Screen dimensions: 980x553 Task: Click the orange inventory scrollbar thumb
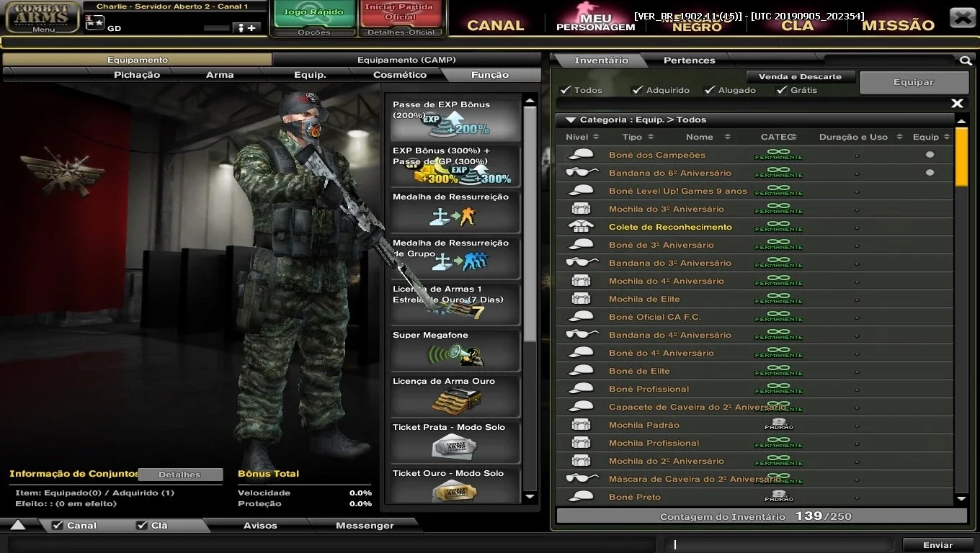pyautogui.click(x=961, y=157)
